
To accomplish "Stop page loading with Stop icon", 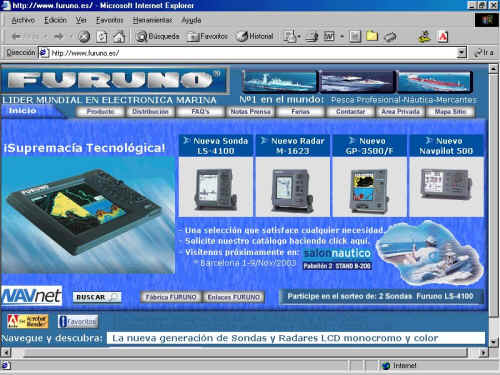I will click(84, 36).
